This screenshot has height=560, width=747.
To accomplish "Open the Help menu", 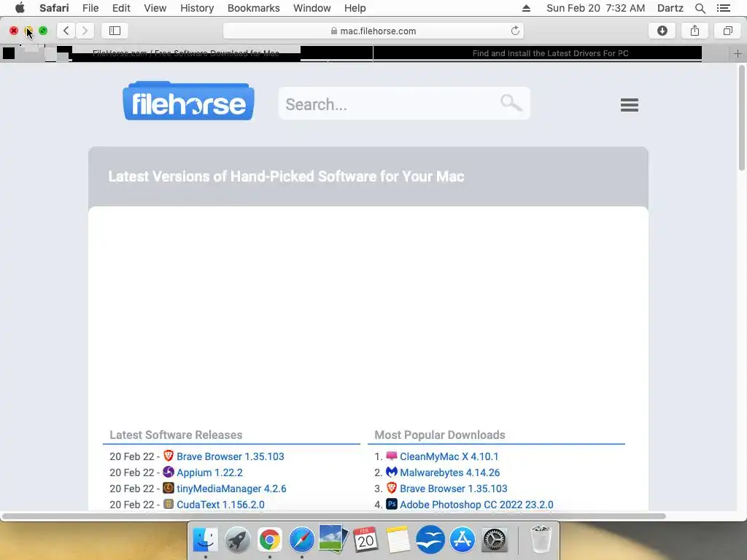I will [x=355, y=8].
